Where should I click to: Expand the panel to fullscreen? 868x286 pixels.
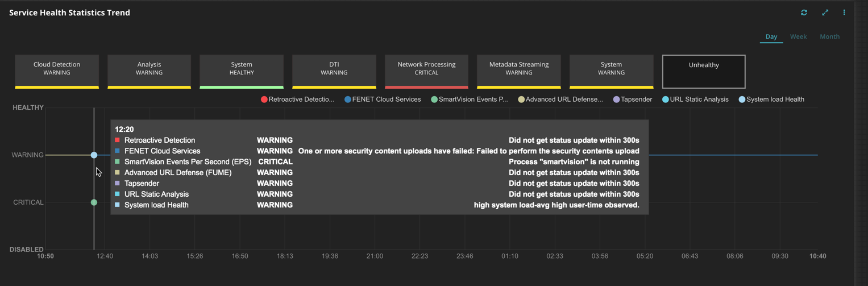pyautogui.click(x=825, y=13)
